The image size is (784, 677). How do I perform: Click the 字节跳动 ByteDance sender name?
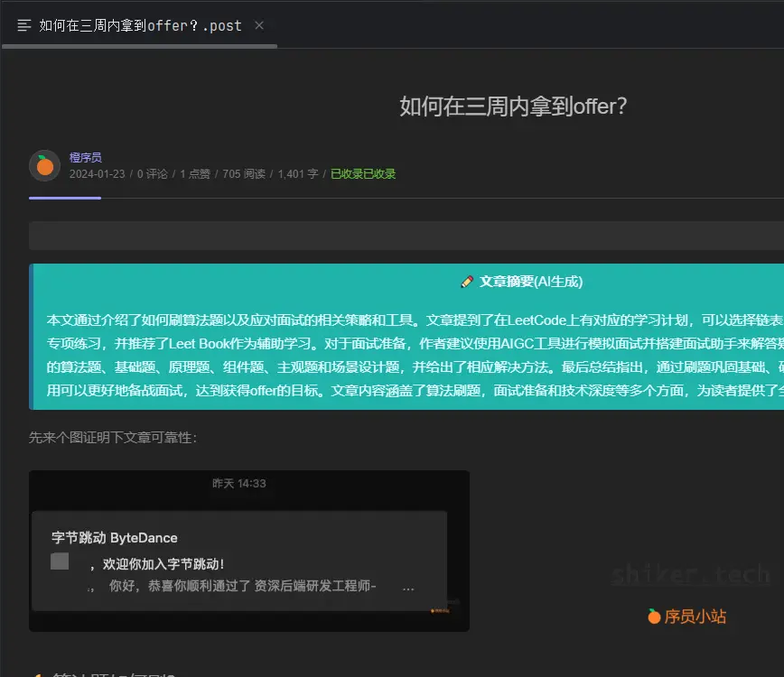pos(115,538)
